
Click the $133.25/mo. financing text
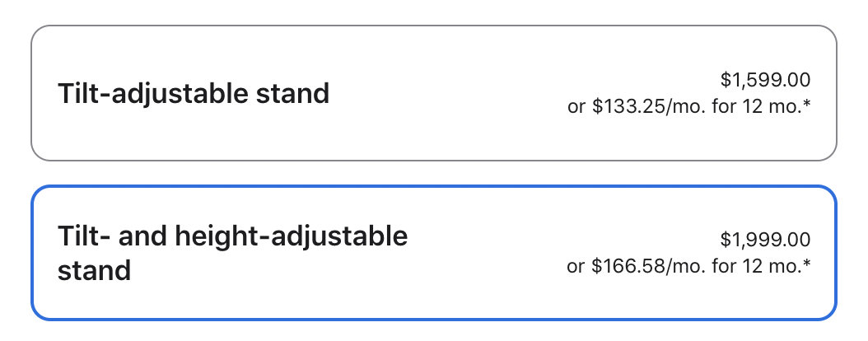click(x=645, y=106)
